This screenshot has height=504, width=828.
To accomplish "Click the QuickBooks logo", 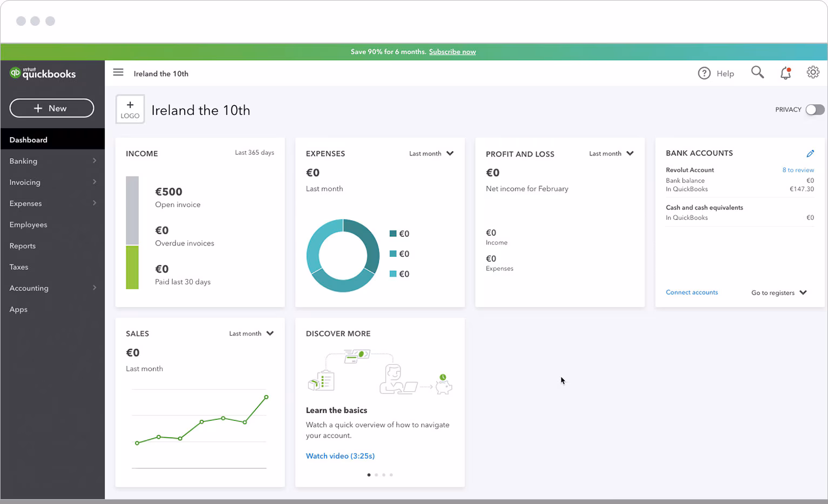I will pos(43,73).
